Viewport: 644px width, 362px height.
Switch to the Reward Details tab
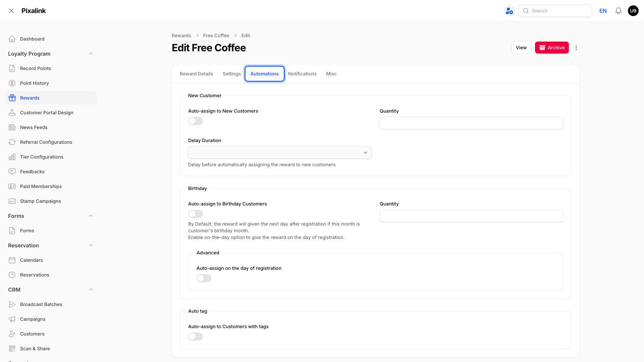pyautogui.click(x=196, y=74)
